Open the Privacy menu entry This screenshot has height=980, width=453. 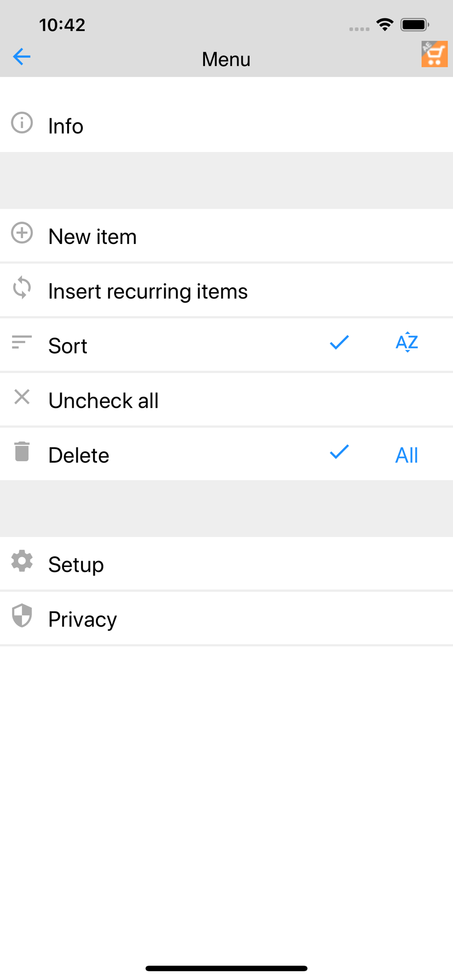point(226,618)
